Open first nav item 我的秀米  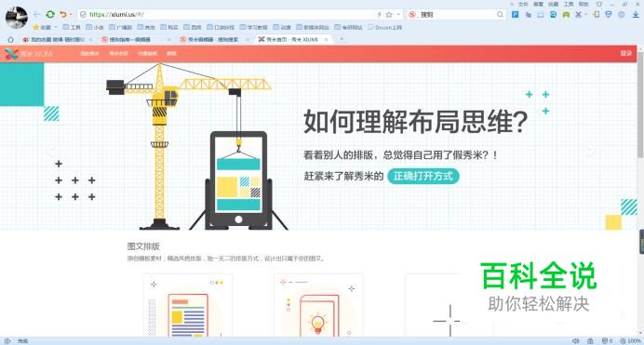[89, 54]
